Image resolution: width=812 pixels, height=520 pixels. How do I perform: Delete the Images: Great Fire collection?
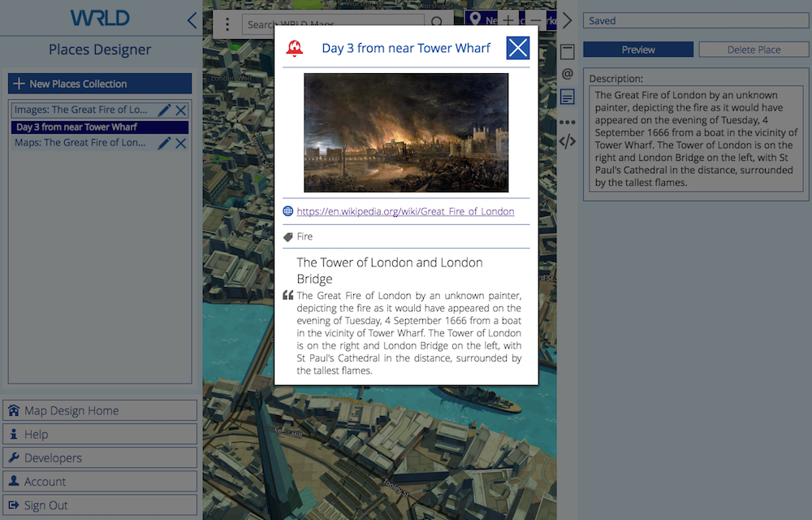(181, 110)
